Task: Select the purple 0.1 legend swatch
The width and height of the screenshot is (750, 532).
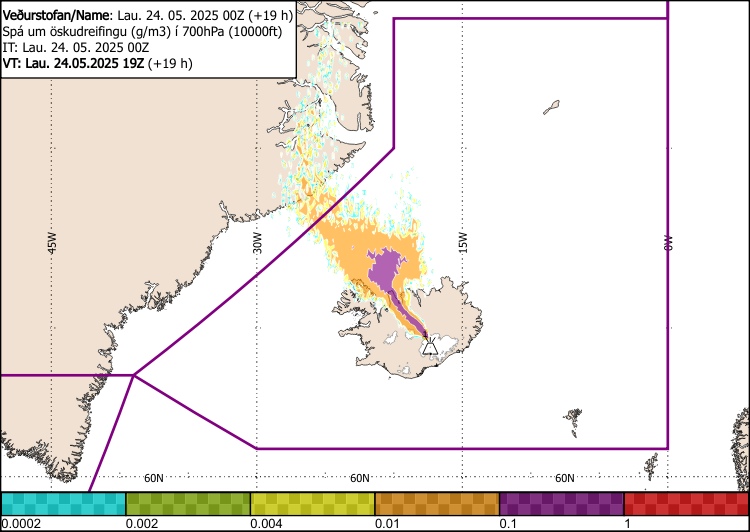Action: point(562,504)
